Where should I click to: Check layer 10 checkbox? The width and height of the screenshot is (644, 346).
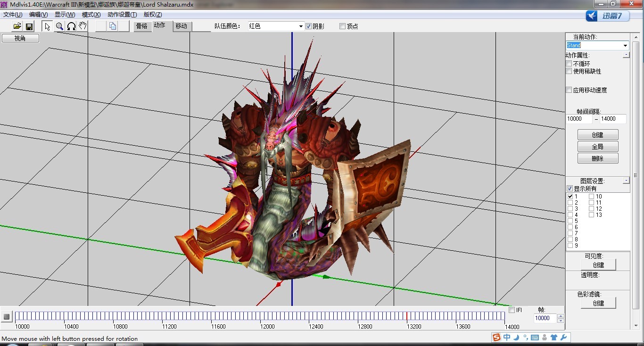coord(591,197)
